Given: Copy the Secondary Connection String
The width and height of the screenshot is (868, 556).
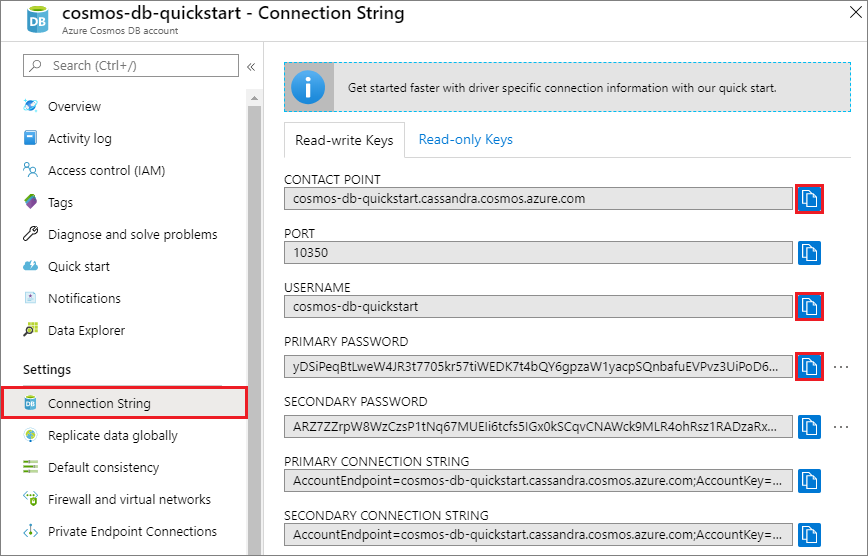Looking at the screenshot, I should (x=809, y=535).
